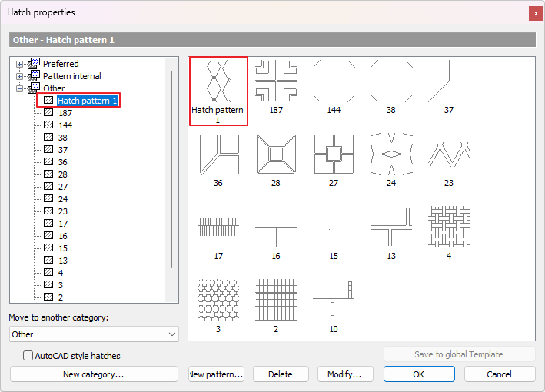Enable AutoCAD style hatches checkbox
The height and width of the screenshot is (392, 545).
pos(28,356)
